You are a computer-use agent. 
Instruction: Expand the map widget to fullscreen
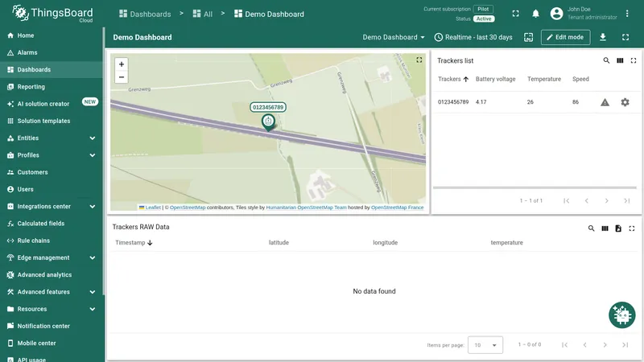tap(419, 60)
